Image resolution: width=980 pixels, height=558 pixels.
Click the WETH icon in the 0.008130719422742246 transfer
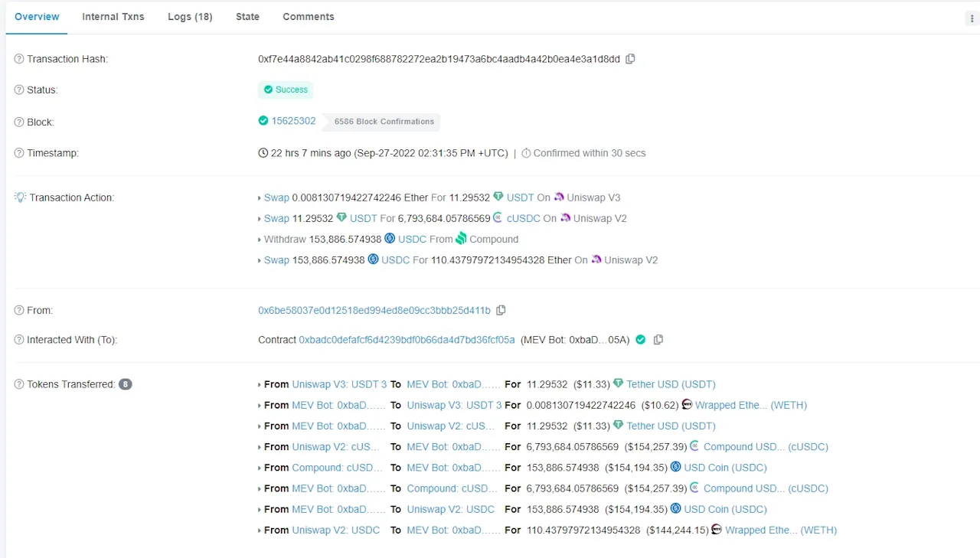point(687,405)
